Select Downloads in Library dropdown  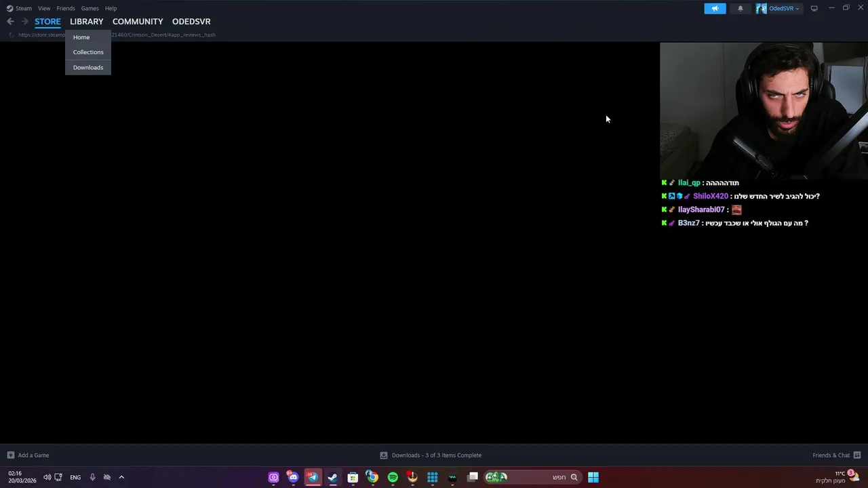pos(88,68)
